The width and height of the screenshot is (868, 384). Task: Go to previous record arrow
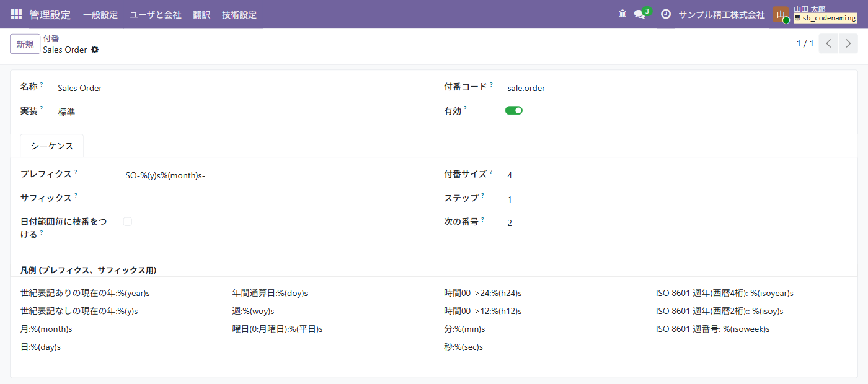pos(828,43)
